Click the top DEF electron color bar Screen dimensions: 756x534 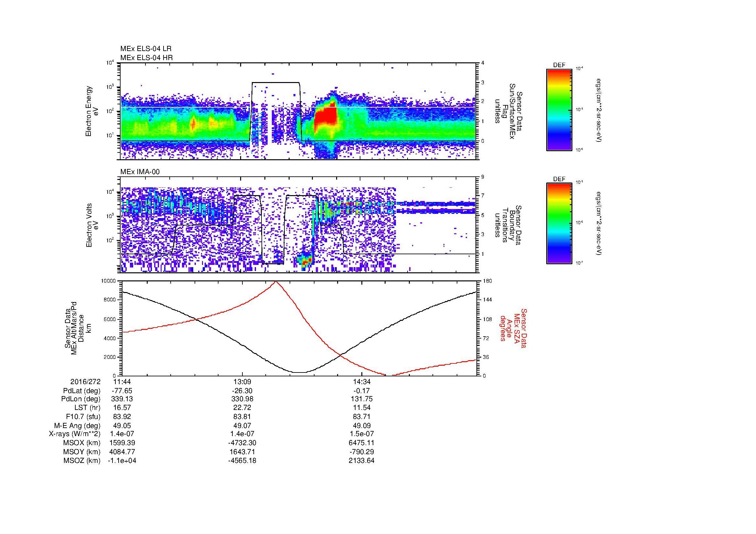point(559,110)
